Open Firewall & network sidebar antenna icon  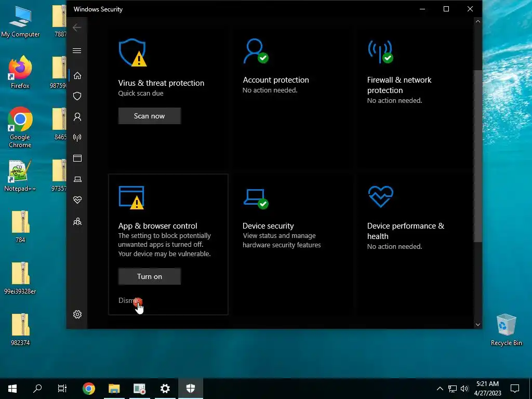[x=77, y=137]
